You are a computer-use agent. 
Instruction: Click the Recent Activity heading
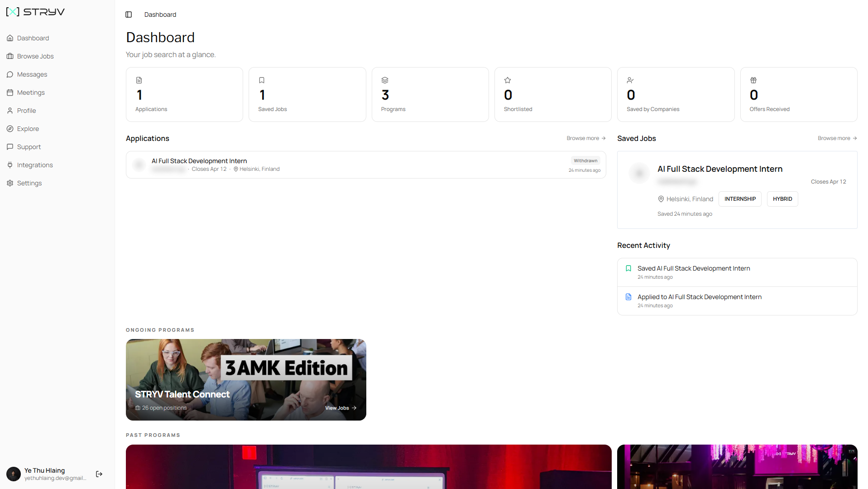pos(643,245)
